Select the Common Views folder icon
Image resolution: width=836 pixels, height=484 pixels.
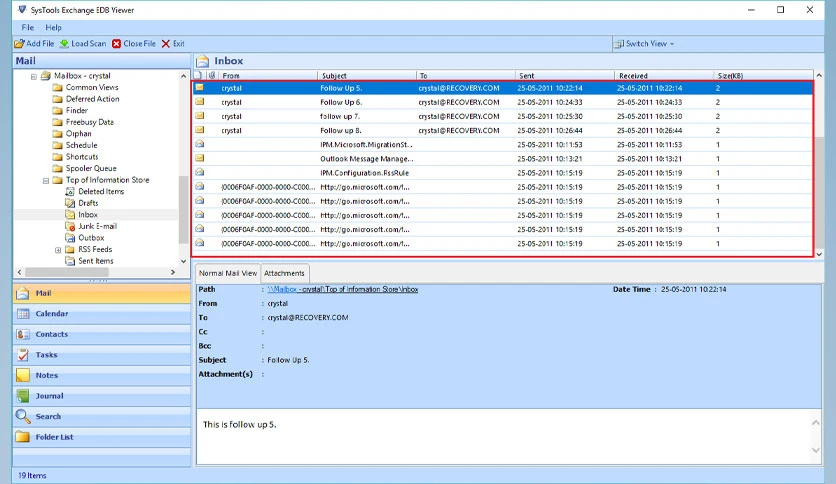click(x=58, y=87)
